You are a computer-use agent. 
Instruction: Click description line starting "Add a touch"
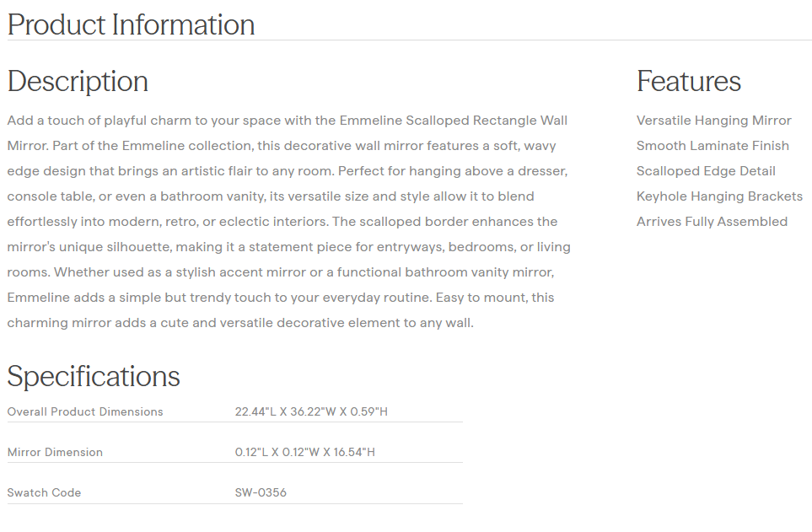pyautogui.click(x=287, y=121)
